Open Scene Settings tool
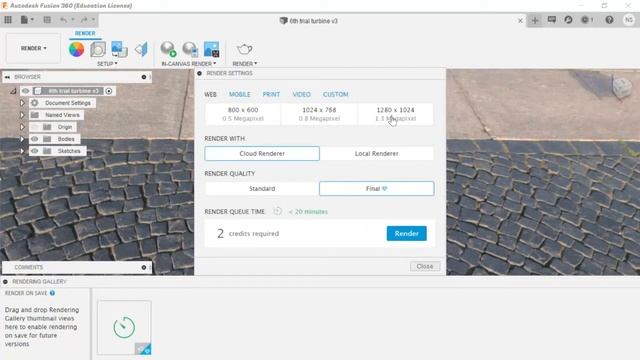 point(98,49)
